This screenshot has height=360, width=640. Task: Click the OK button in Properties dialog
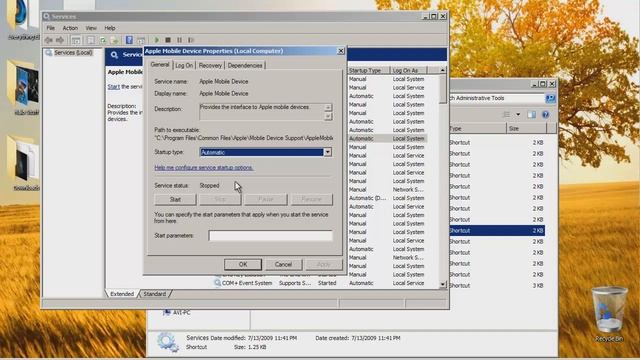coord(243,264)
